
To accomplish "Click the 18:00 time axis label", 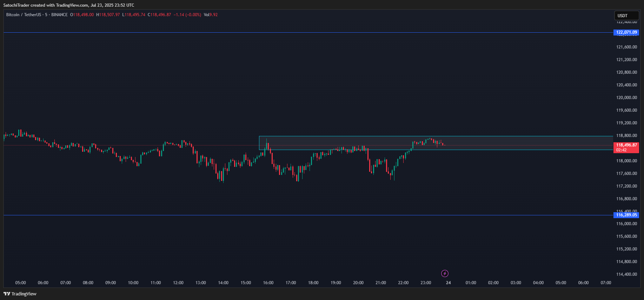I will [313, 283].
